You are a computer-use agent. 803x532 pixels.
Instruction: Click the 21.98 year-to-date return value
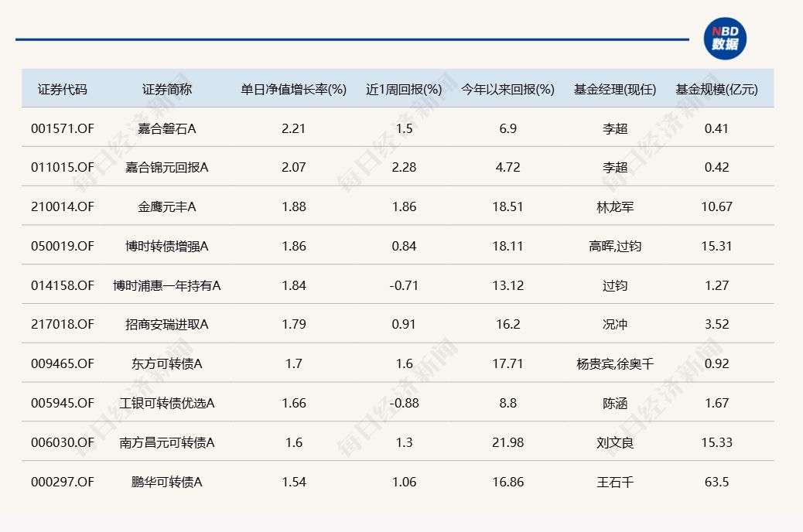click(507, 442)
